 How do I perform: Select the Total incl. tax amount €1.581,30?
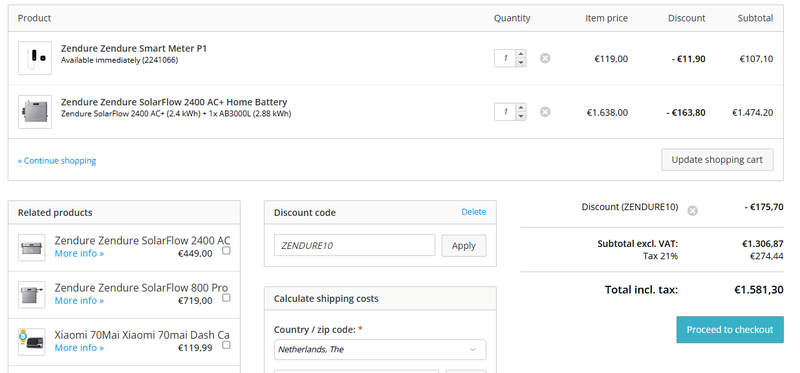pos(759,290)
